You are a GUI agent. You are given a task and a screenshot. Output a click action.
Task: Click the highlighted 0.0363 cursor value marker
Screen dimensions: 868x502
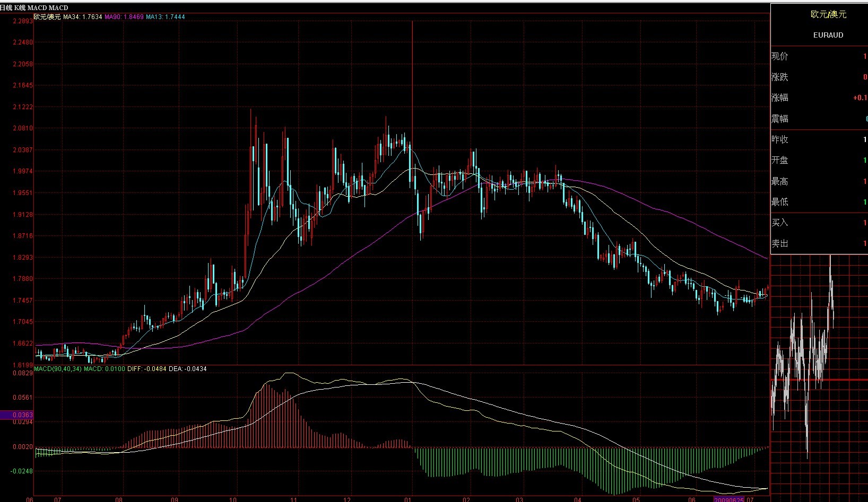16,415
